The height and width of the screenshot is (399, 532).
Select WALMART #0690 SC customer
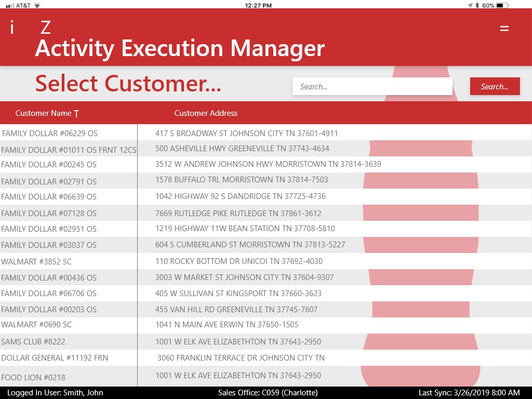tap(36, 324)
